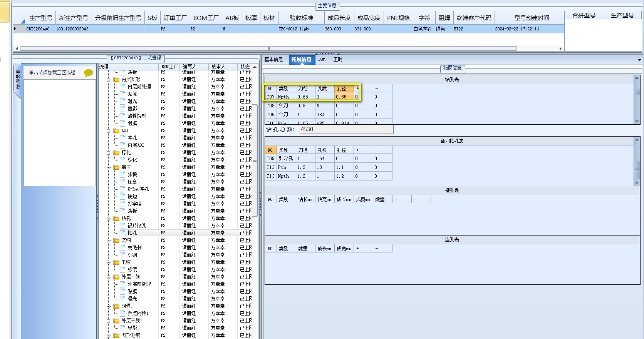Screen dimensions: 644x339
Task: Click the document icon beside 酸性蚀刻
Action: tap(122, 116)
